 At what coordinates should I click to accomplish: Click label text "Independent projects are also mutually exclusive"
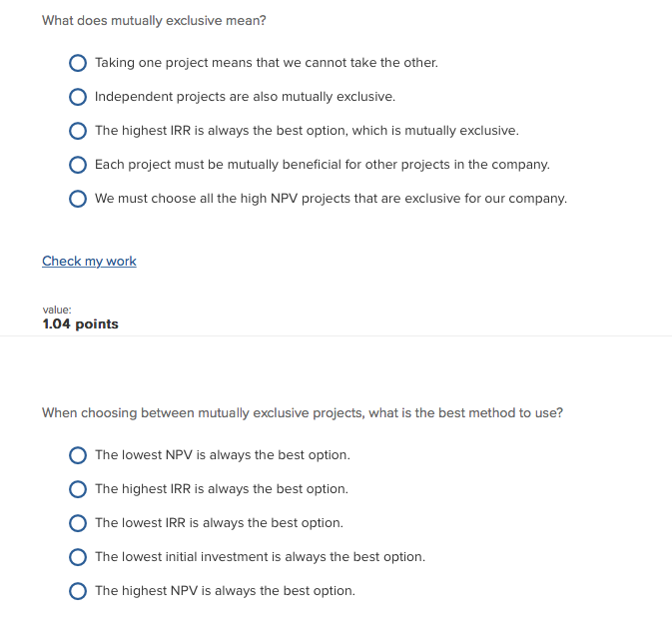point(245,97)
